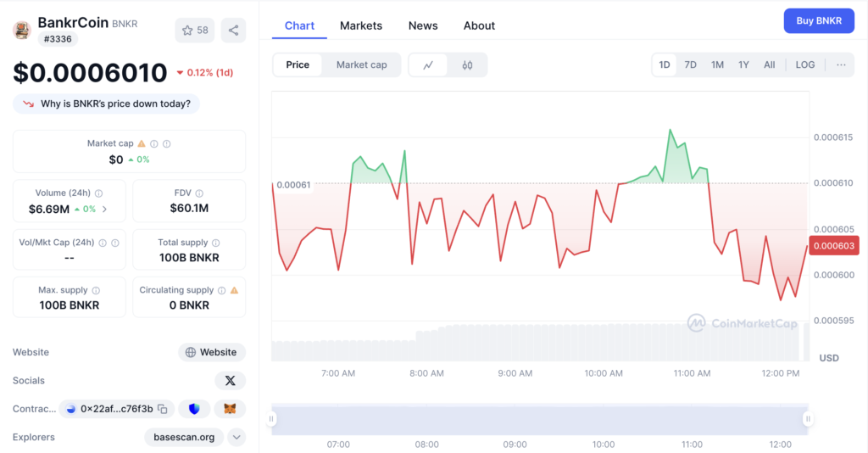
Task: Click the Socials row label
Action: point(29,380)
